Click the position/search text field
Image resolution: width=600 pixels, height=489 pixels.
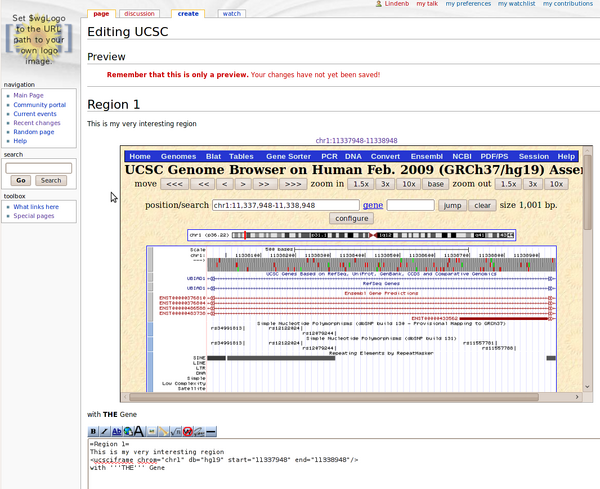pos(283,205)
